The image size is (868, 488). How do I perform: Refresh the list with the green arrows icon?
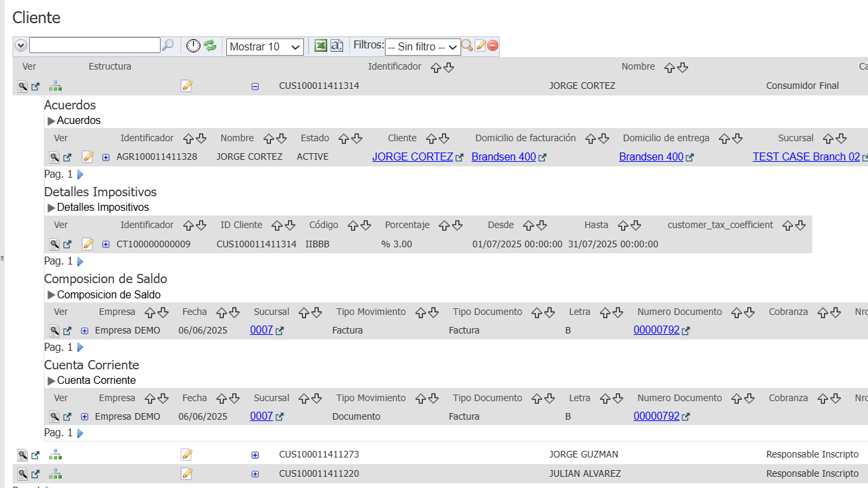pos(210,45)
